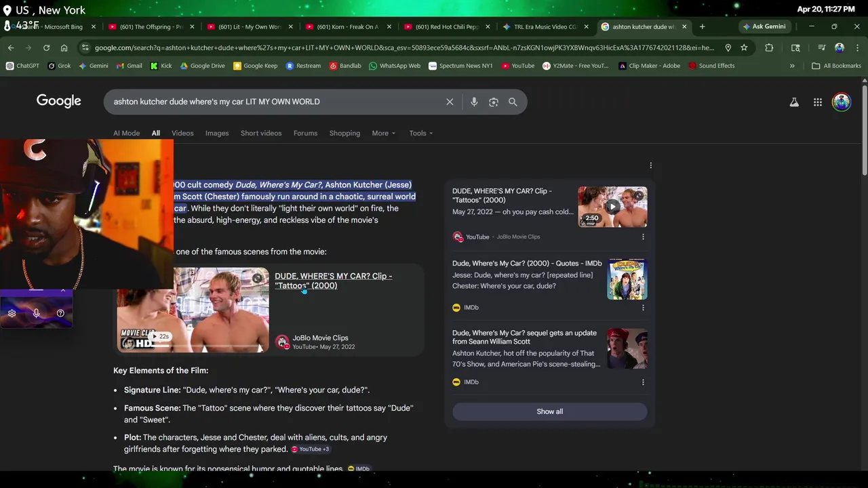Toggle microphone in overlay widget
Screen dimensions: 868x488
point(36,313)
